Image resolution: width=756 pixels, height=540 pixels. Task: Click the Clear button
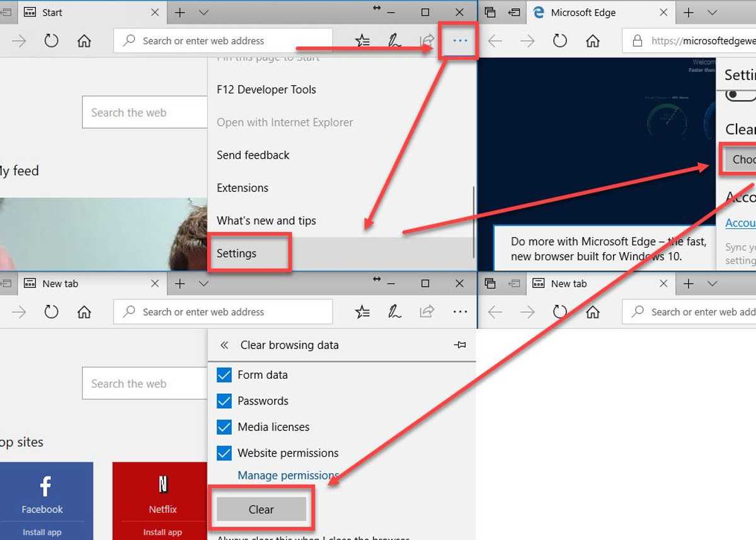tap(261, 509)
